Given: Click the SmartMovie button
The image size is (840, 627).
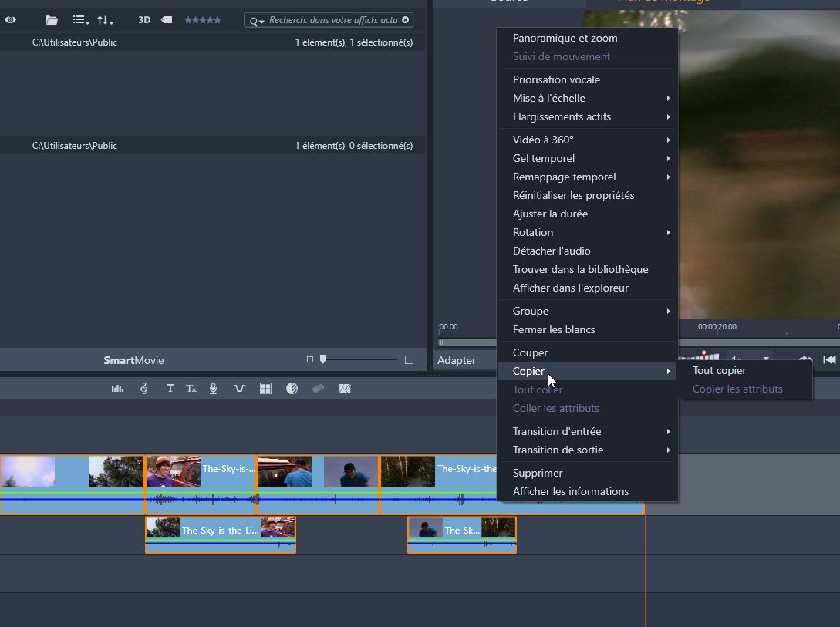Looking at the screenshot, I should tap(133, 360).
